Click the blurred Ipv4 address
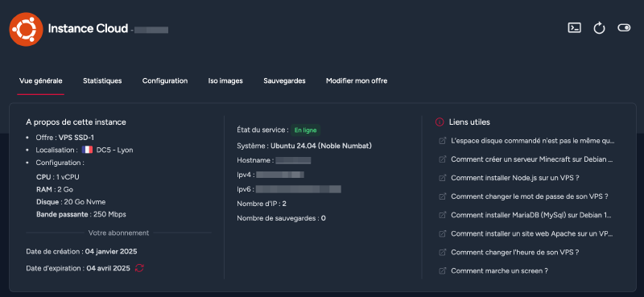The image size is (644, 297). point(280,175)
